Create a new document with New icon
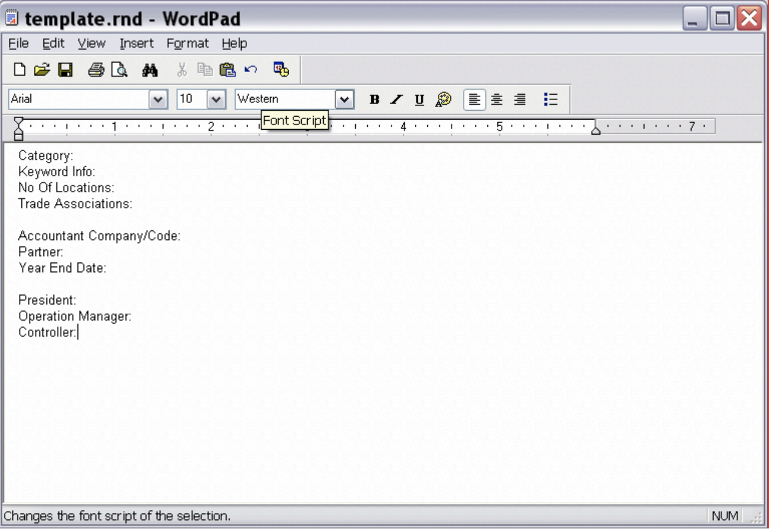Viewport: 770px width, 532px height. (20, 70)
